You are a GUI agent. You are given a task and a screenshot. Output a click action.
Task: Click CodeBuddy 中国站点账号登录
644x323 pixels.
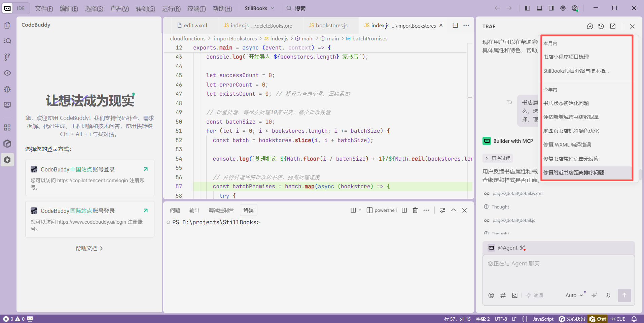coord(90,178)
